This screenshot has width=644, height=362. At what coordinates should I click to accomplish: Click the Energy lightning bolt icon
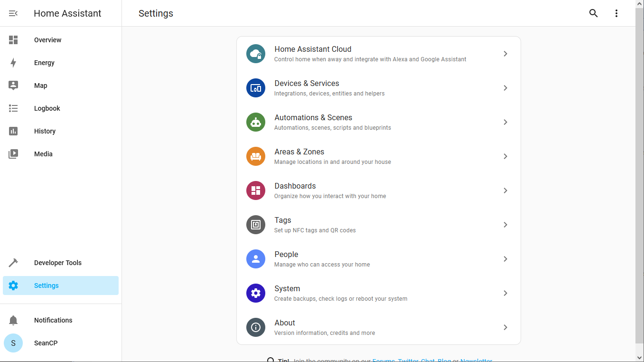(13, 63)
